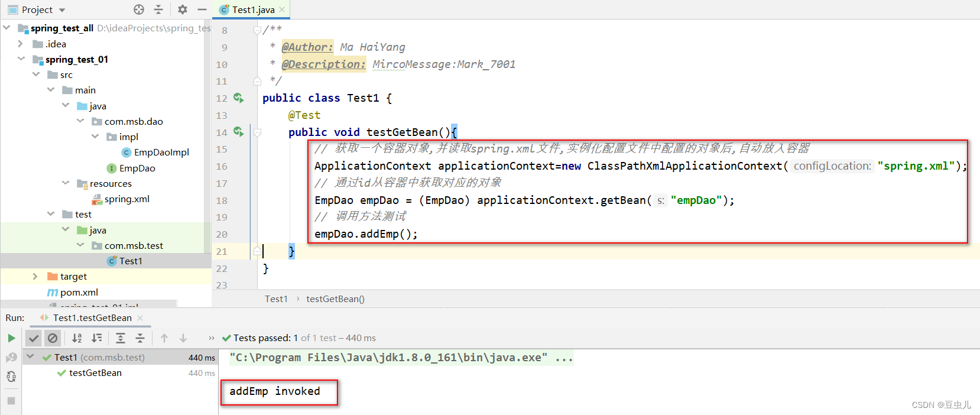Expand all test results in Run panel

point(121,338)
